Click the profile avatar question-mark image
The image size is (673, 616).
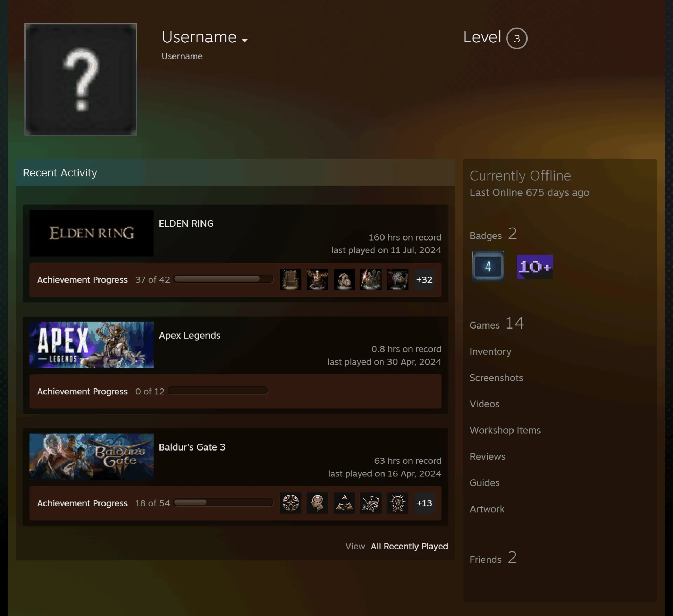[81, 79]
